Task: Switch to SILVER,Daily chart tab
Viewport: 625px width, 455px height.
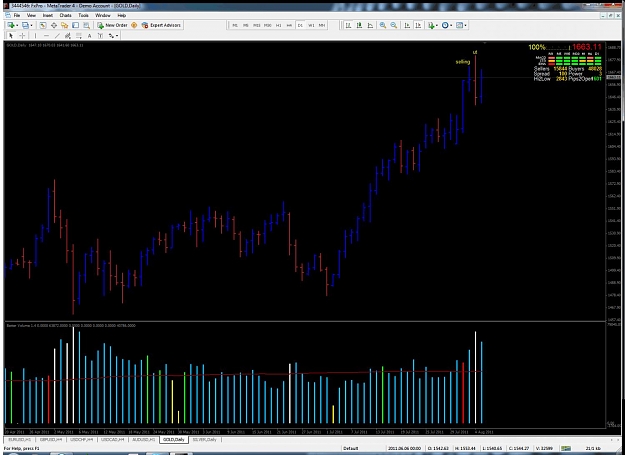Action: coord(204,439)
